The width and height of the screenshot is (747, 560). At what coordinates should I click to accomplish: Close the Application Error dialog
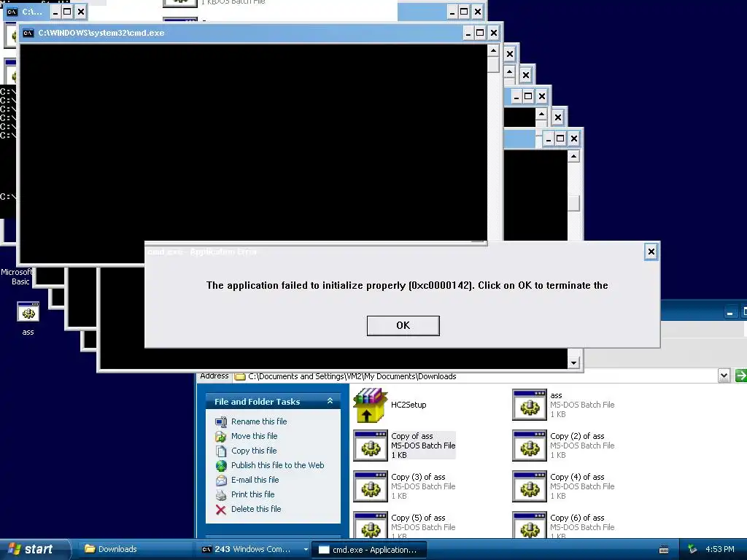point(651,252)
